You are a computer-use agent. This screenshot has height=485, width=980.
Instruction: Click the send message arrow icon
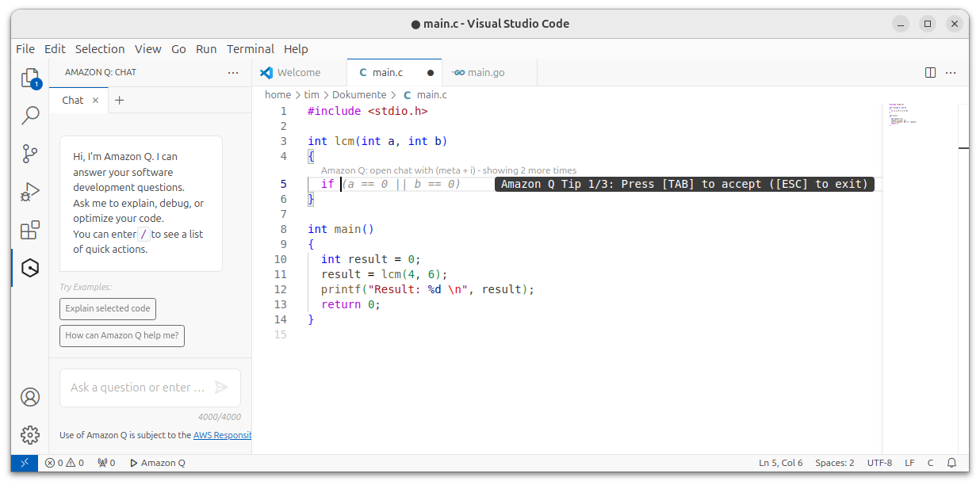tap(221, 388)
